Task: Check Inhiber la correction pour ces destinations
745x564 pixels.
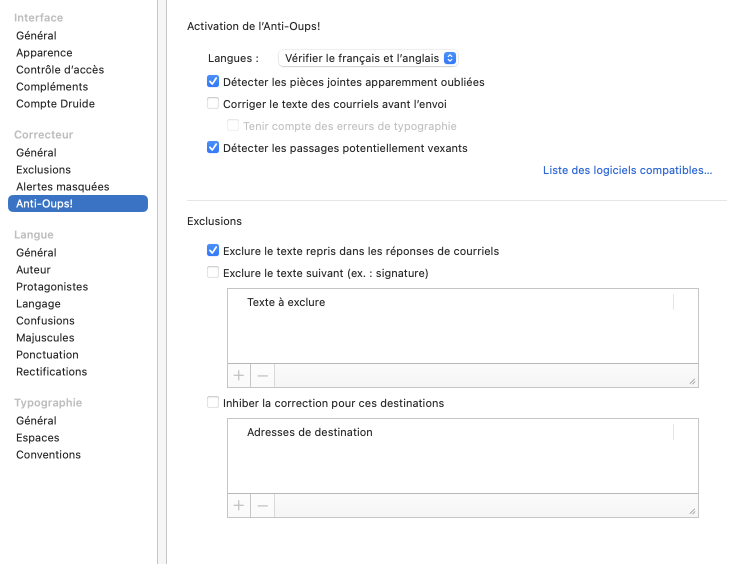Action: pos(213,402)
